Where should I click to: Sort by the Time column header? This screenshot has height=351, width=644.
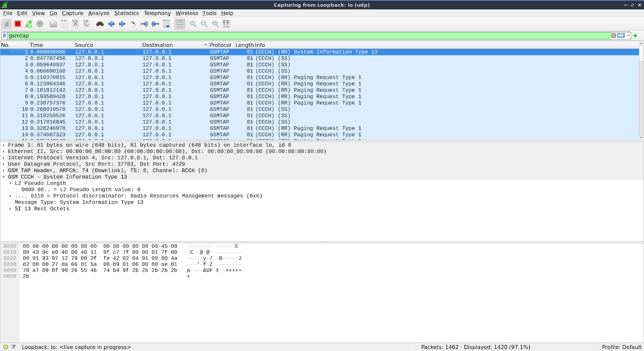pyautogui.click(x=51, y=45)
